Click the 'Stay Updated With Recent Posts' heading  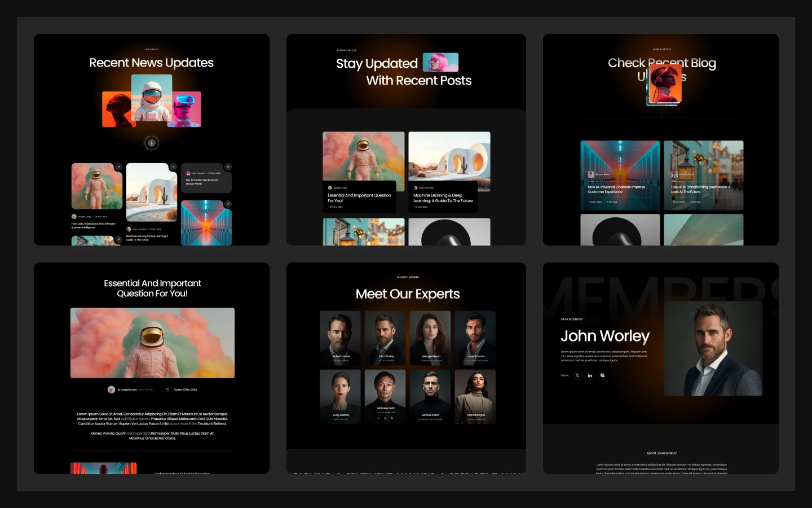404,72
